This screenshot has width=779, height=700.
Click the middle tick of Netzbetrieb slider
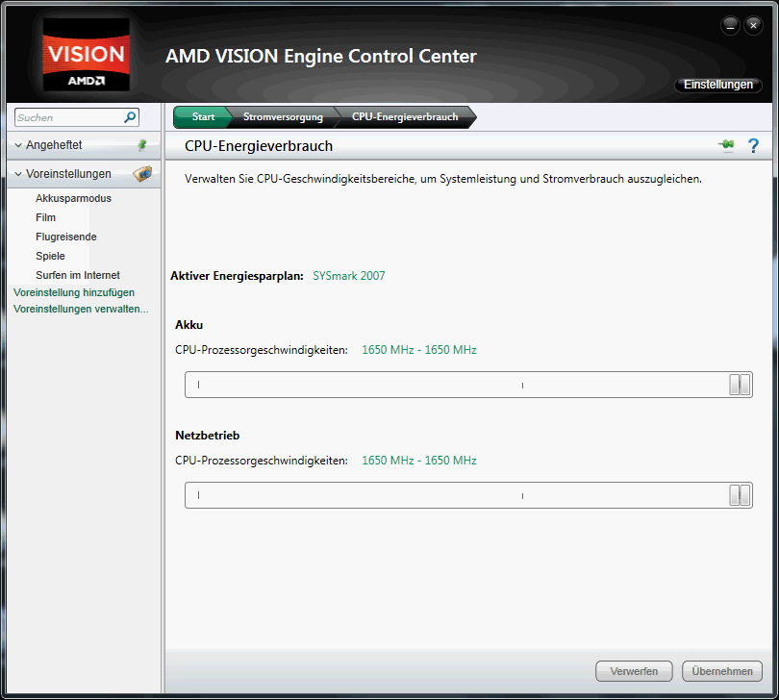coord(522,496)
